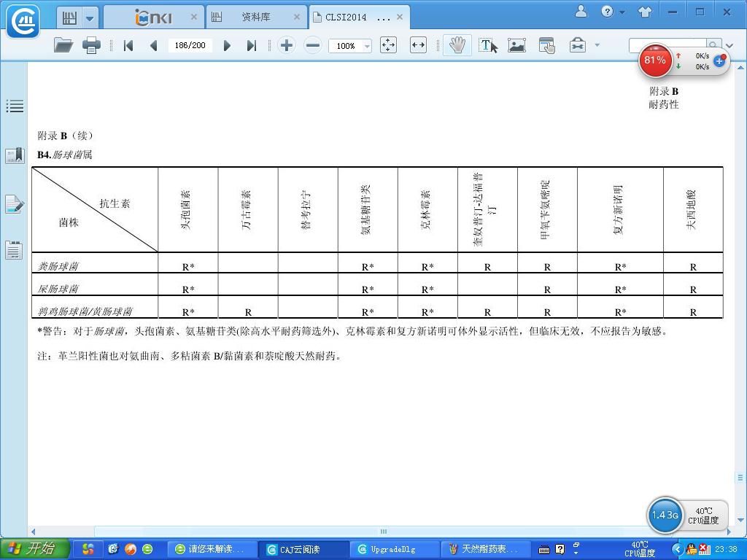Image resolution: width=747 pixels, height=560 pixels.
Task: Open the notes panel with pencil icon
Action: pos(15,204)
